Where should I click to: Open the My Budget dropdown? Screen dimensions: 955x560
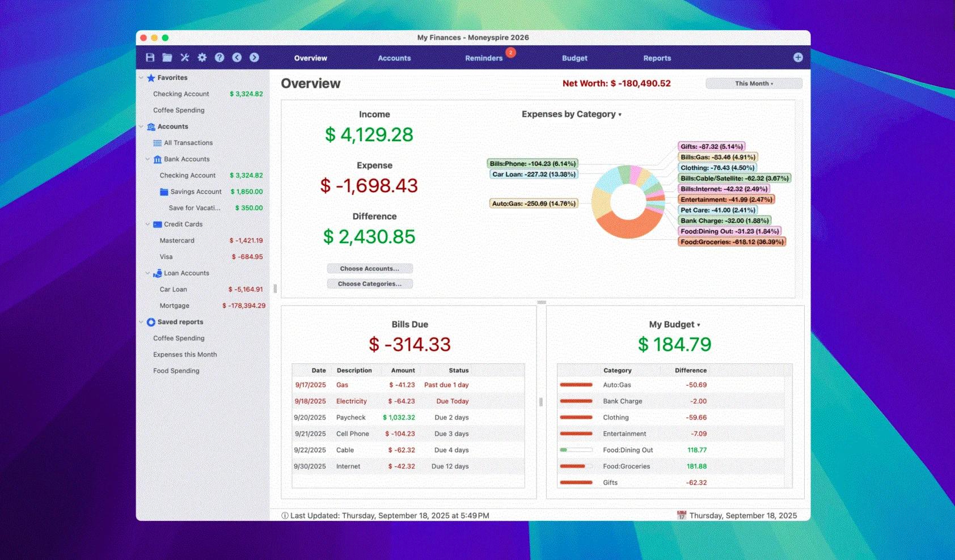(674, 324)
